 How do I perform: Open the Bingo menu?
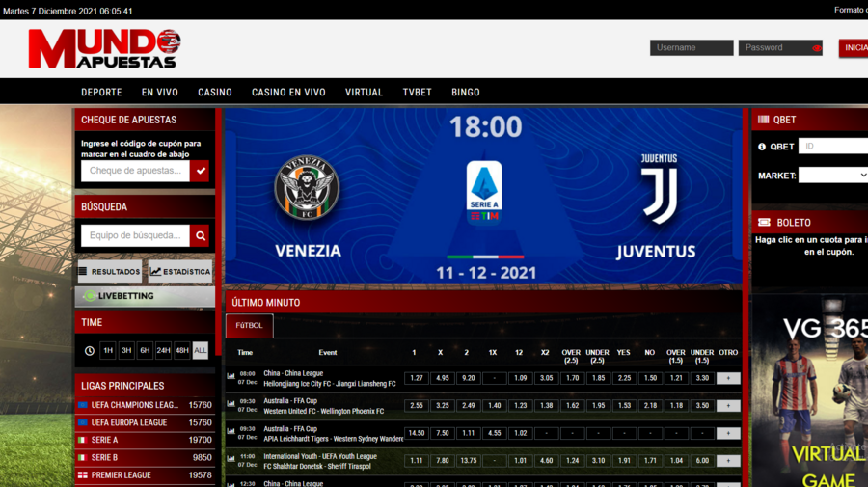click(466, 93)
